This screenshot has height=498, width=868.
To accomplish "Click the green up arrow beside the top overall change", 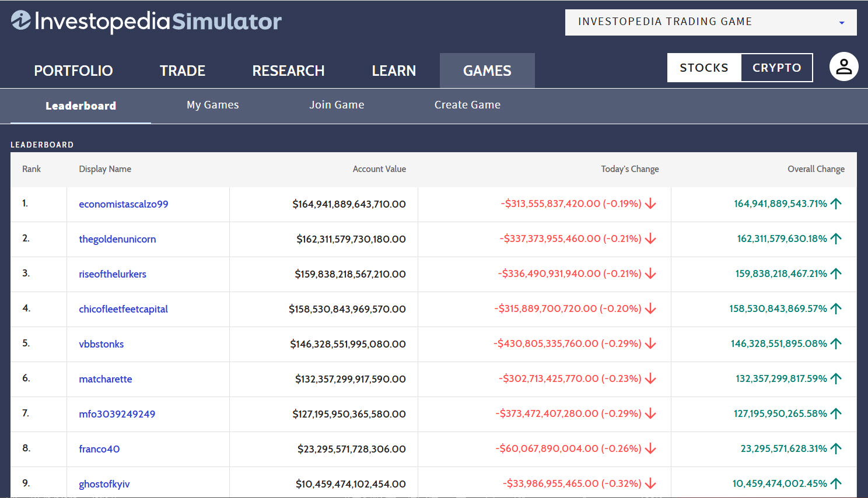I will pos(836,203).
